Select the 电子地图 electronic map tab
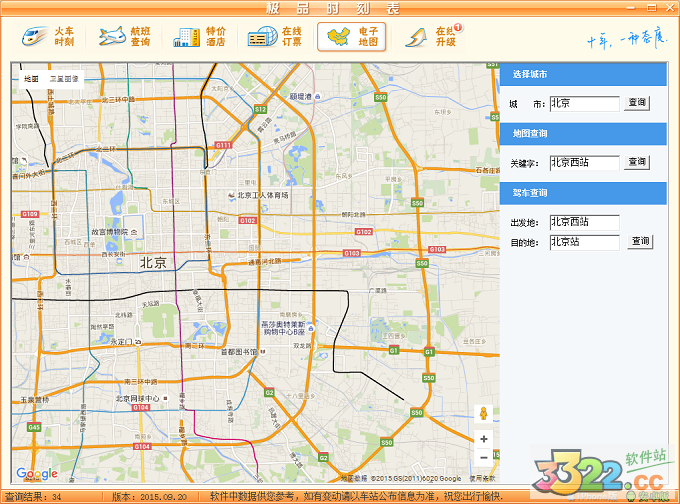680x504 pixels. [352, 37]
